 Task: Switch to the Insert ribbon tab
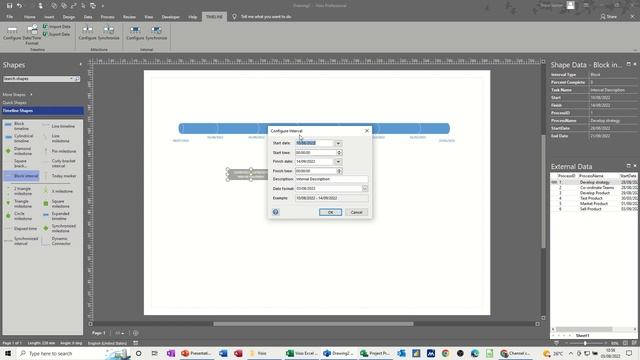(49, 17)
